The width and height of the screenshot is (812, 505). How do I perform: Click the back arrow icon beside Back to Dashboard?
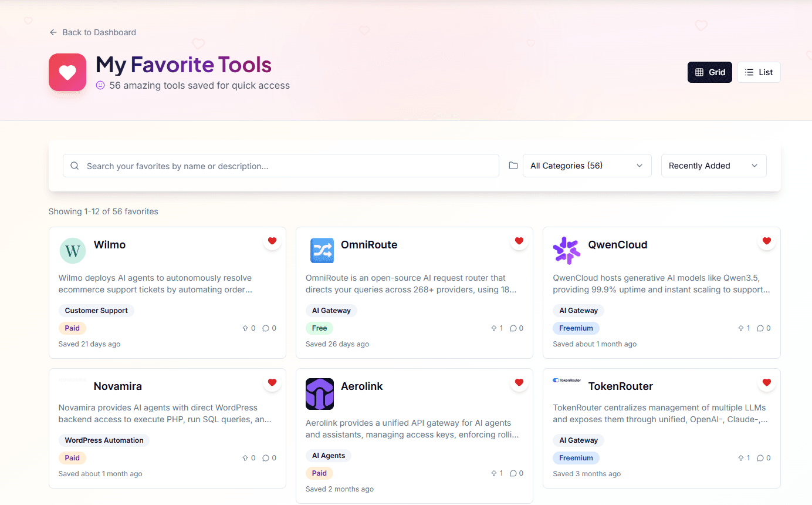click(53, 32)
